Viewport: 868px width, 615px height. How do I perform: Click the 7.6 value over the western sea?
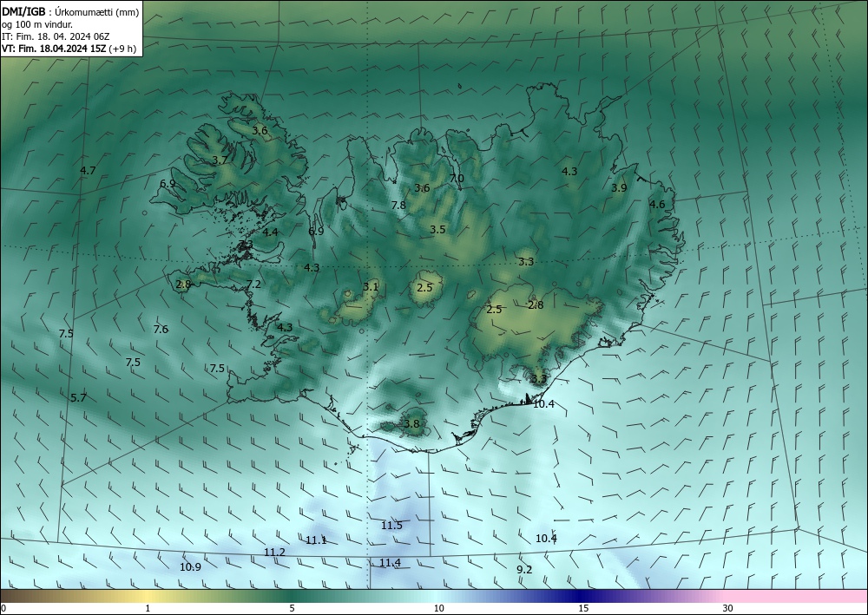click(x=161, y=329)
